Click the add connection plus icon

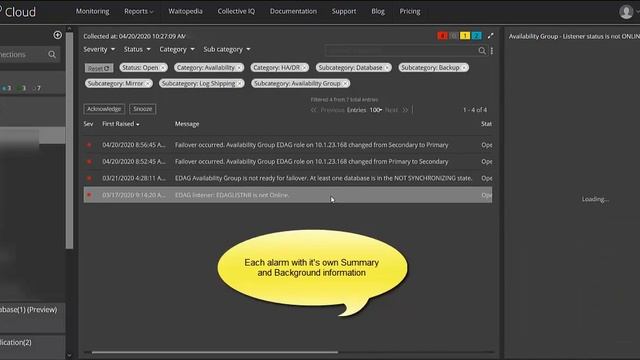pos(58,35)
